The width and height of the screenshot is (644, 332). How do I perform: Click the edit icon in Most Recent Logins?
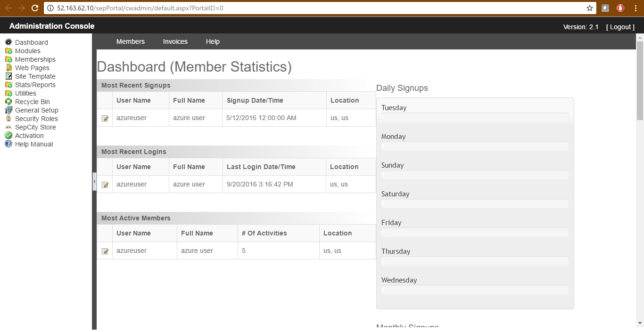[105, 185]
